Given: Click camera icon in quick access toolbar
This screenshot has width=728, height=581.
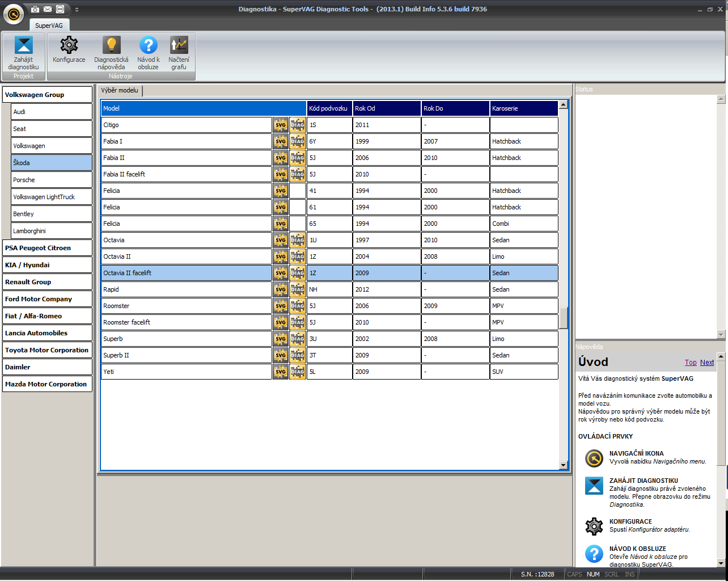Looking at the screenshot, I should (x=35, y=9).
